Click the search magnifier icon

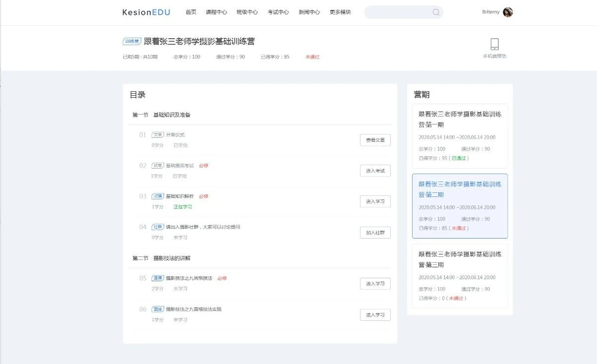point(436,12)
